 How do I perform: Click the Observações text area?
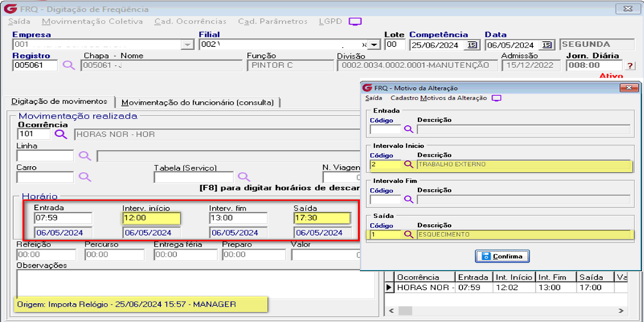[195, 285]
